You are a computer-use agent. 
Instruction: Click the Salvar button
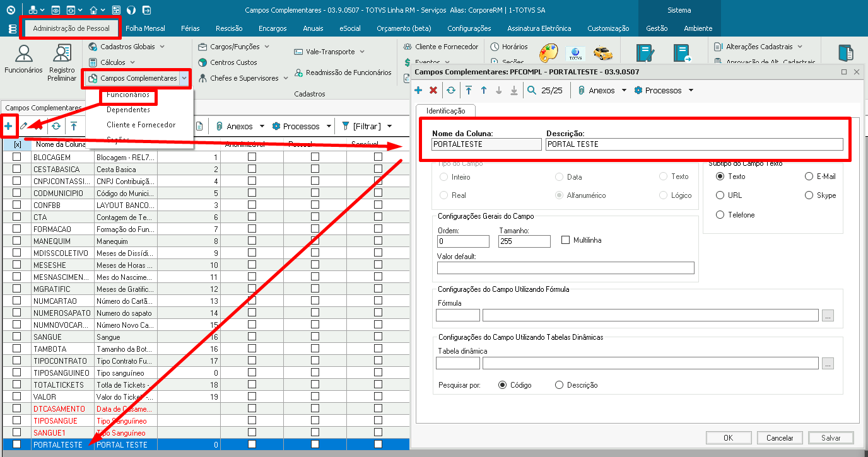[831, 438]
